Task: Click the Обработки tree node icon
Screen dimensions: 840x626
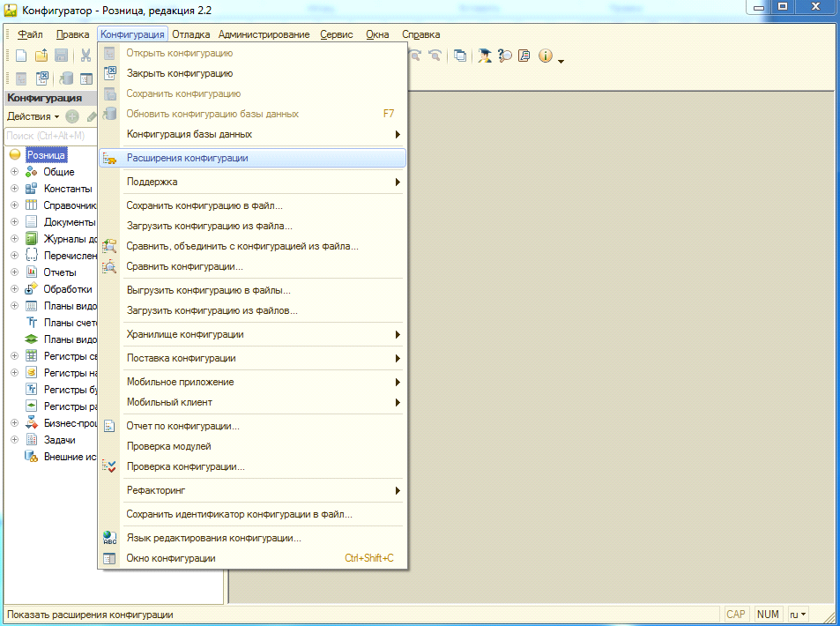Action: point(32,289)
